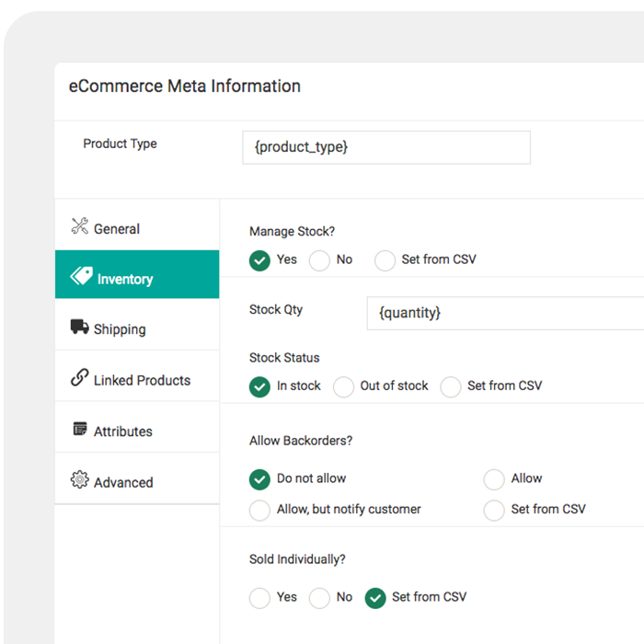The height and width of the screenshot is (644, 644).
Task: Choose Set from CSV for Sold Individually
Action: (375, 598)
